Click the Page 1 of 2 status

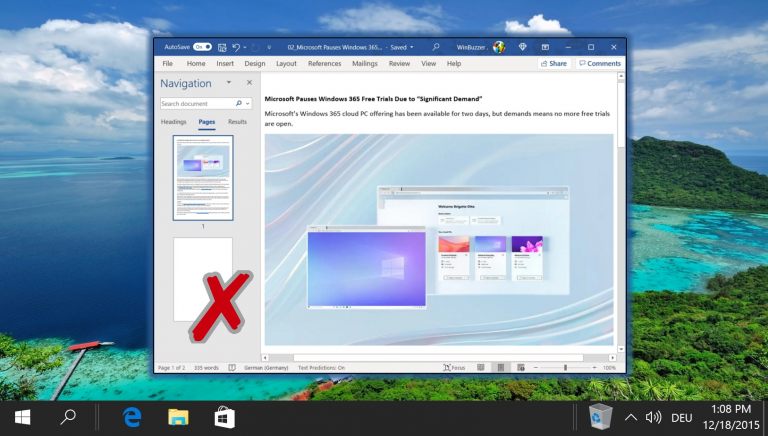[x=171, y=368]
